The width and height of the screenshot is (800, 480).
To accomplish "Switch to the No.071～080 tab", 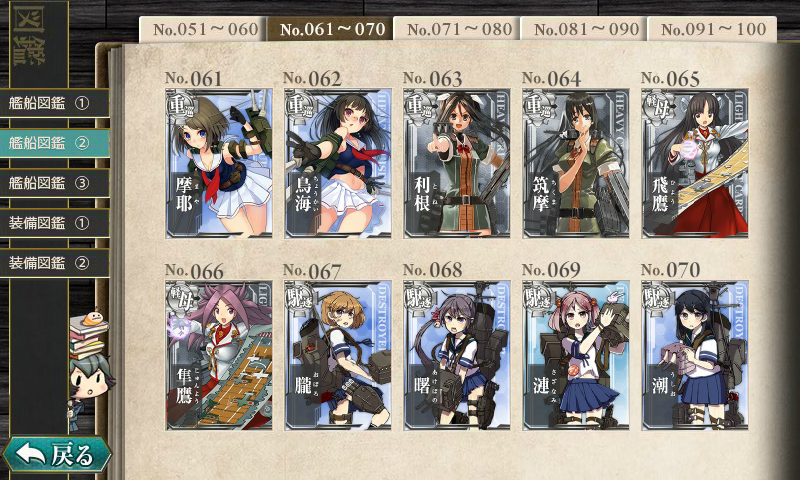I will [458, 29].
